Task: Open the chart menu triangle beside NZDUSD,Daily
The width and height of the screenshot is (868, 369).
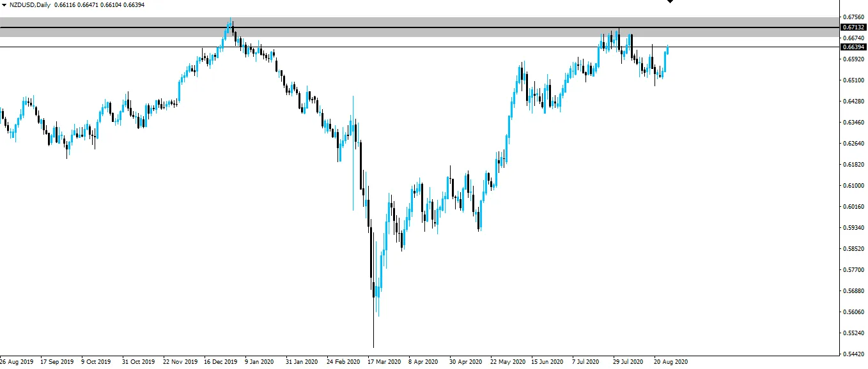Action: [4, 4]
